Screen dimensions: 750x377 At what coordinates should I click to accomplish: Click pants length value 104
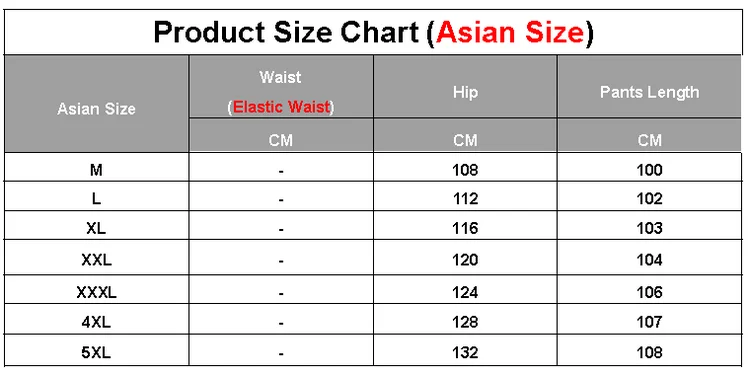pyautogui.click(x=649, y=260)
